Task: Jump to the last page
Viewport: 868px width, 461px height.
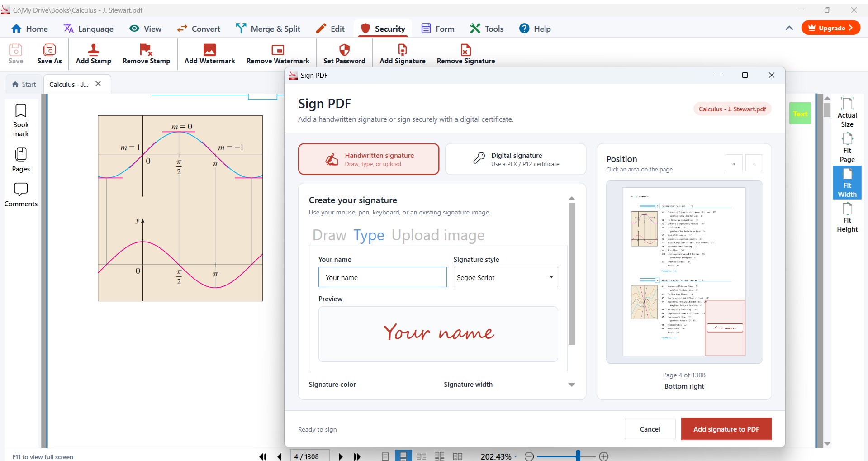Action: 357,456
